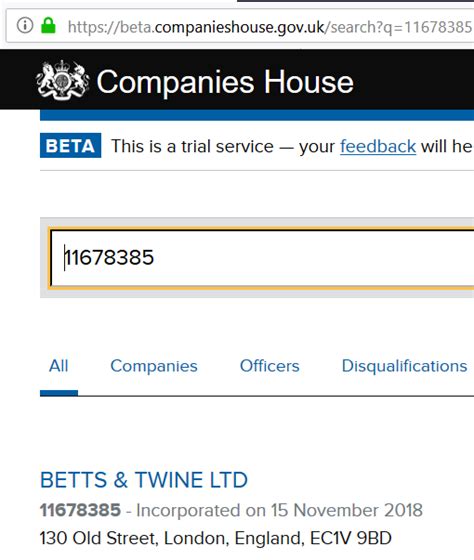The width and height of the screenshot is (474, 560).
Task: Switch to the Officers tab
Action: pos(270,366)
